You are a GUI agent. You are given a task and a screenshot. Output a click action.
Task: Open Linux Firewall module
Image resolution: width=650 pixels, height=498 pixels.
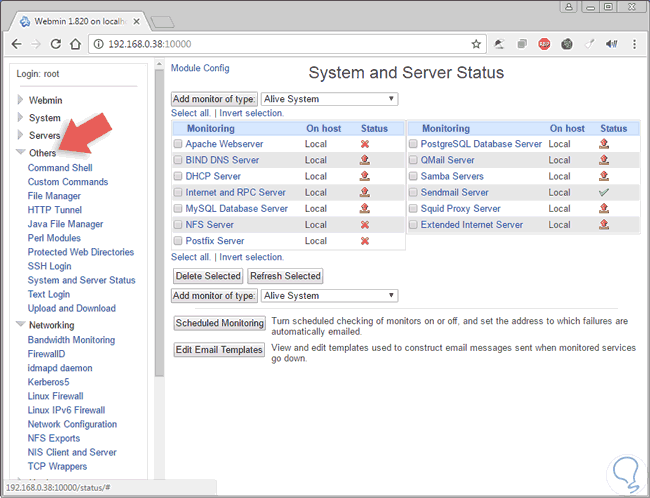[56, 396]
